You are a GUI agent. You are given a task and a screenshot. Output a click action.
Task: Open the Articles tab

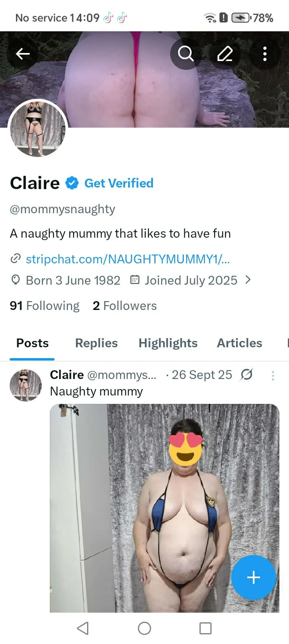pos(239,343)
